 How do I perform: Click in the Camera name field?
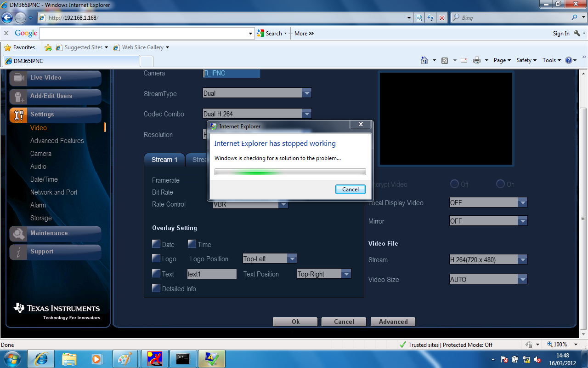[x=232, y=73]
